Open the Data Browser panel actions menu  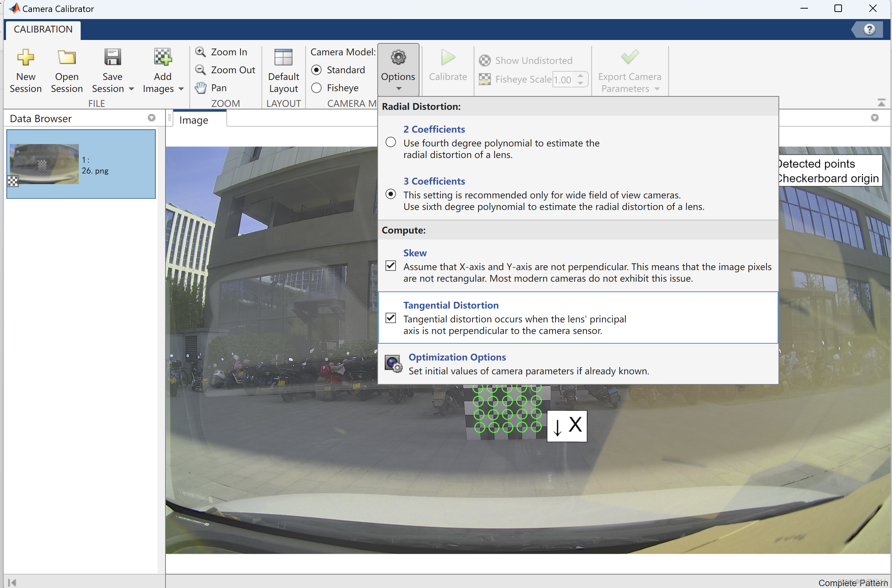pos(152,118)
